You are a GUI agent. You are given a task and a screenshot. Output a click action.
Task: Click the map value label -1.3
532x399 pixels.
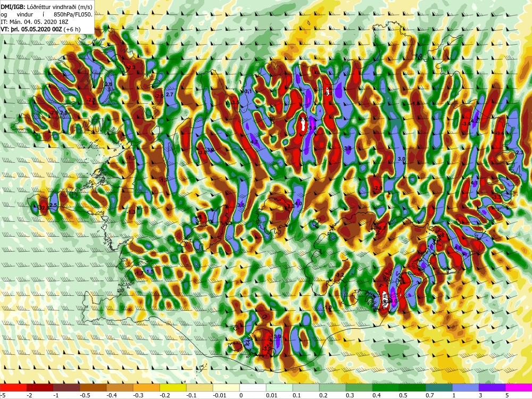131,212
